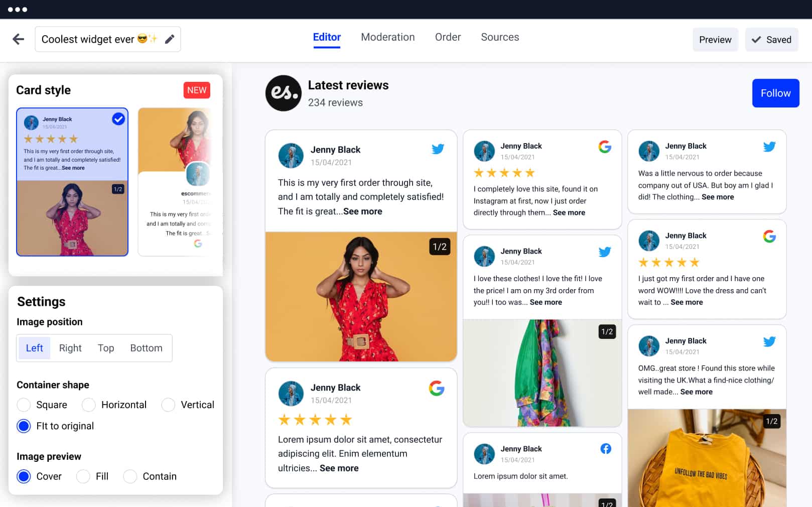Choose Fill image preview
This screenshot has height=507, width=812.
click(83, 476)
